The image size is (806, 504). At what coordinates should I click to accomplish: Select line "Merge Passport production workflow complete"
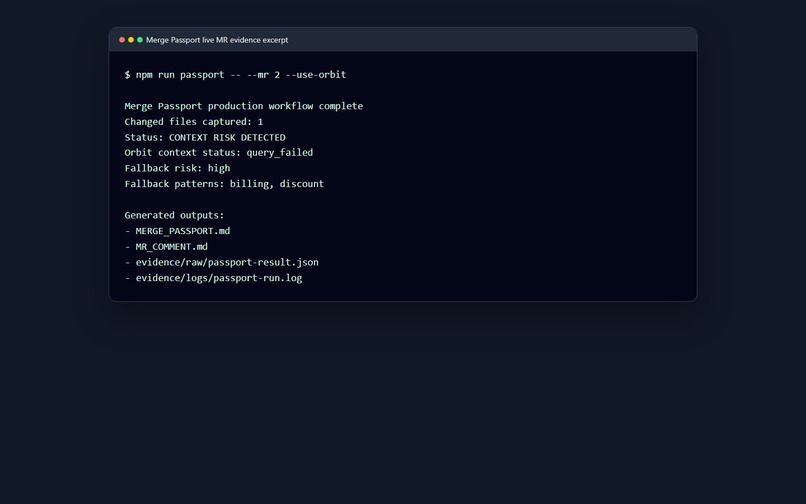(244, 106)
